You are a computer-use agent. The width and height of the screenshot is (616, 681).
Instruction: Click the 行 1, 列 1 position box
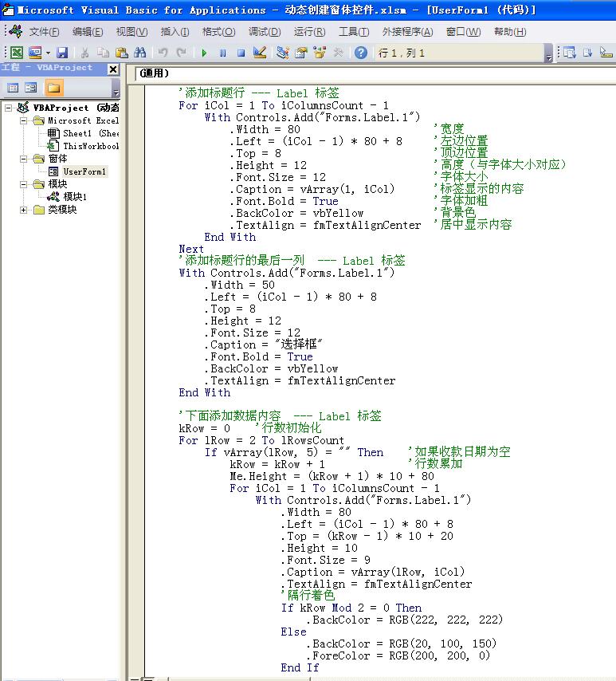point(460,53)
